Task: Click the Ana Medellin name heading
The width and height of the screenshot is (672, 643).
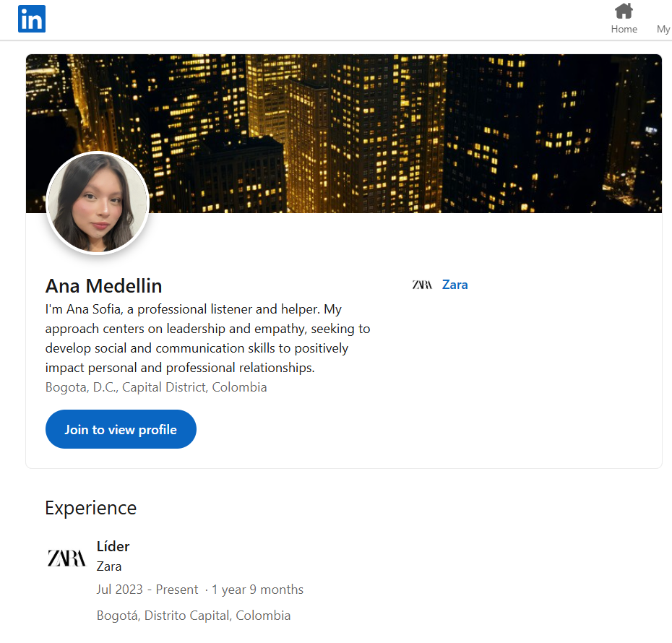Action: [x=103, y=285]
